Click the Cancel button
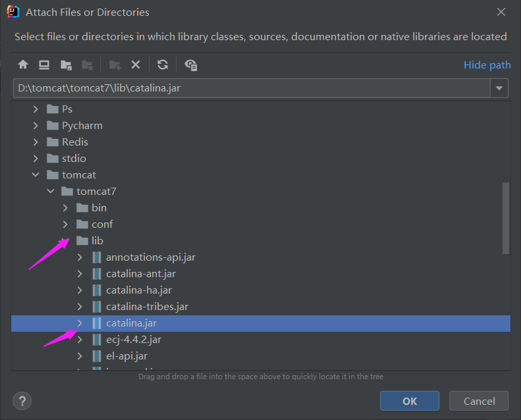 [479, 401]
